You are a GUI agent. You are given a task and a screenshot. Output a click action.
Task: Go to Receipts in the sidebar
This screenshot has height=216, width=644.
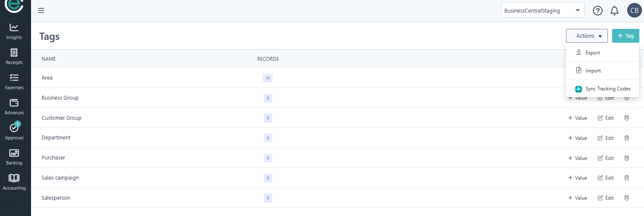[14, 57]
